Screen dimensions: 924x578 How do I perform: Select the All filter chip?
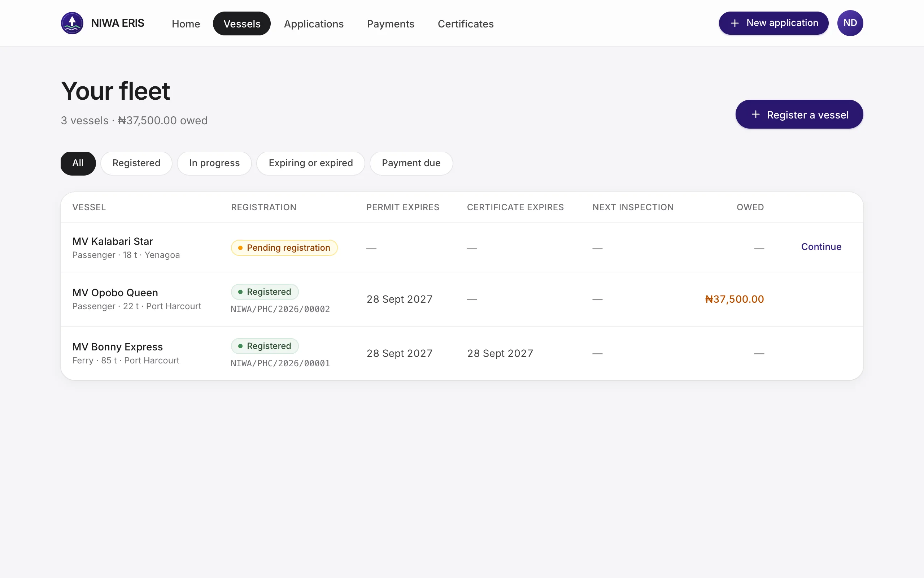[x=78, y=163]
